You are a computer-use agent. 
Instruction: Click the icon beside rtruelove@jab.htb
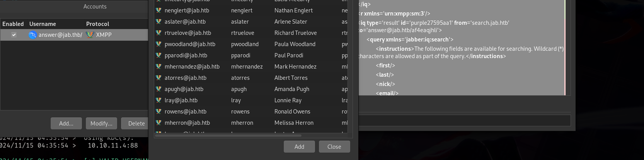pyautogui.click(x=158, y=33)
